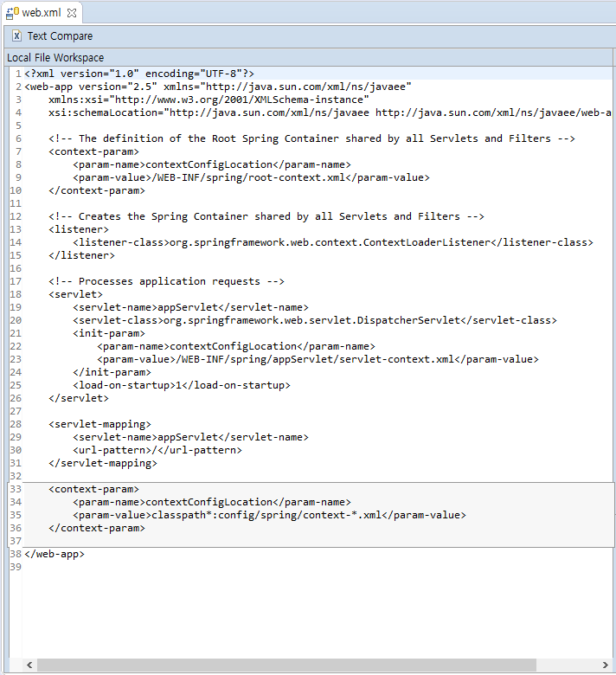Viewport: 616px width, 675px height.
Task: Click the horizontal scrollbar thumb
Action: coord(286,665)
